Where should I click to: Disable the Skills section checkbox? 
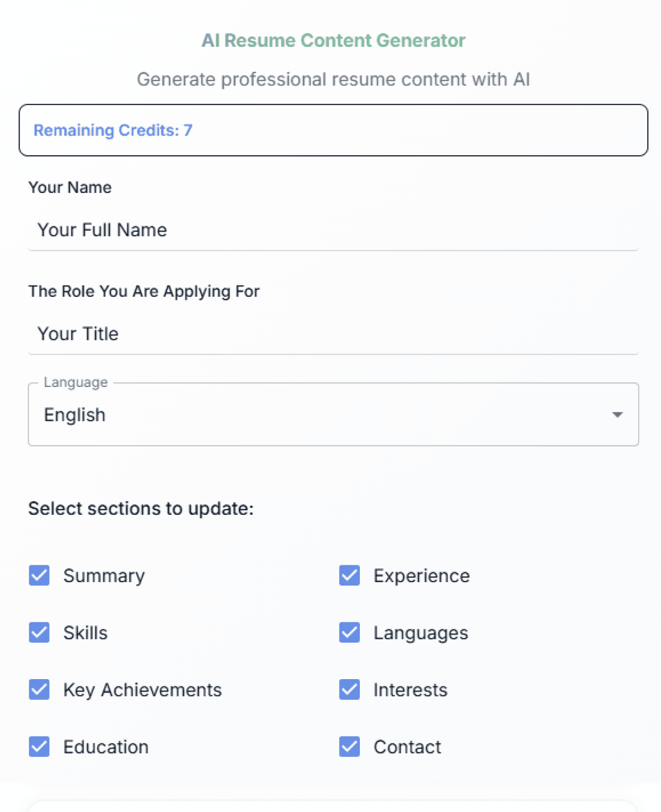[x=39, y=633]
